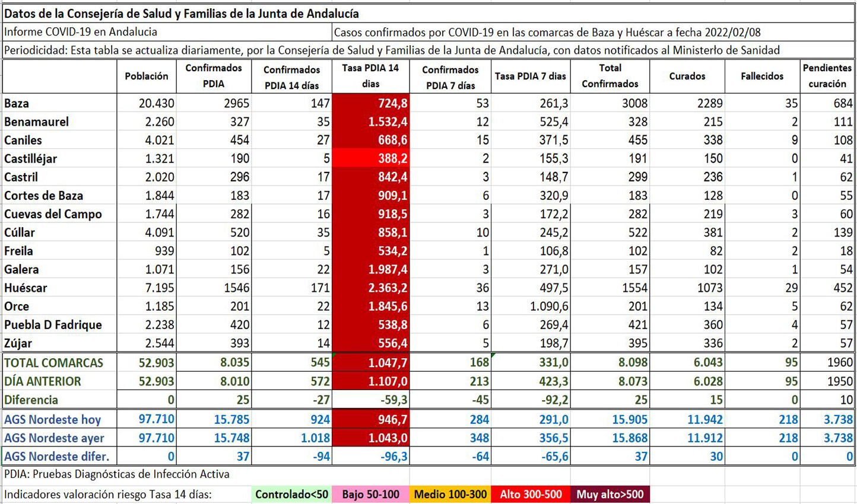Click the 'Curados' column header
Screen dimensions: 857x504
[687, 76]
